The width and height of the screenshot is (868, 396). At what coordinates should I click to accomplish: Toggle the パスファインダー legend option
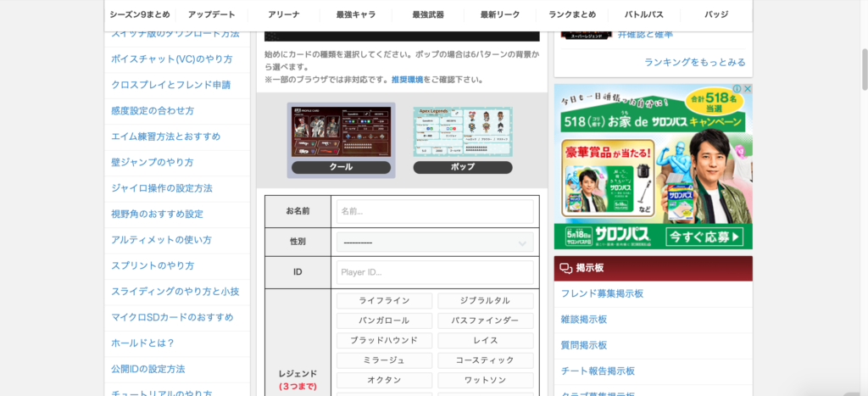pos(486,321)
